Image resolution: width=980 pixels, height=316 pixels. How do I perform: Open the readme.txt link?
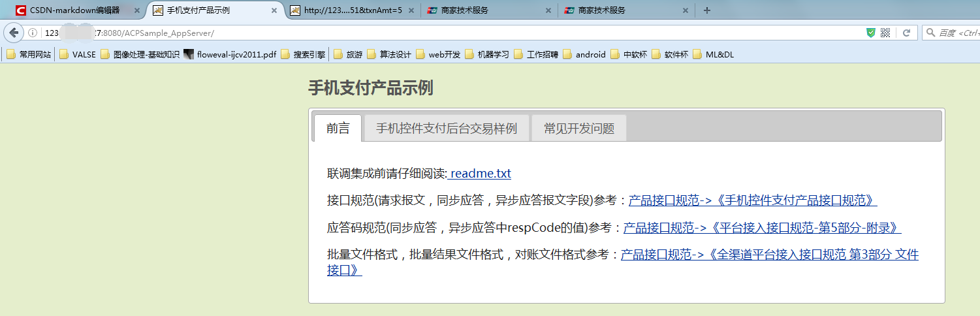pos(480,174)
